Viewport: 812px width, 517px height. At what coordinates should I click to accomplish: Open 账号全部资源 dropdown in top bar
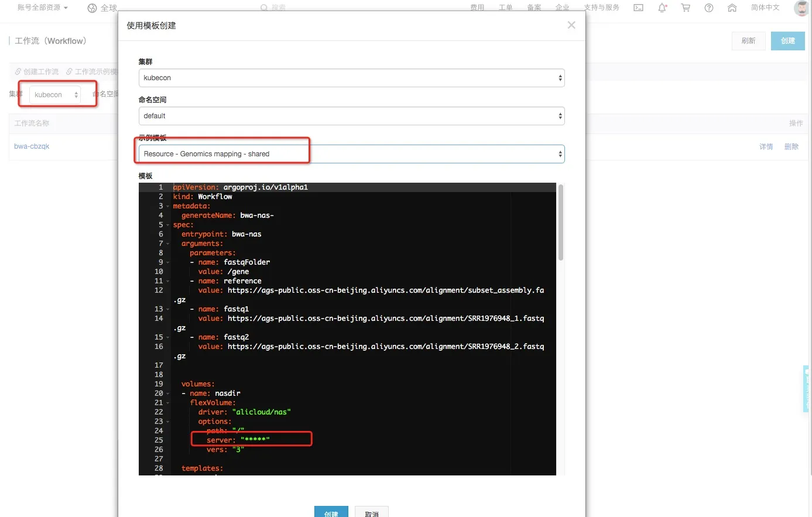coord(43,8)
